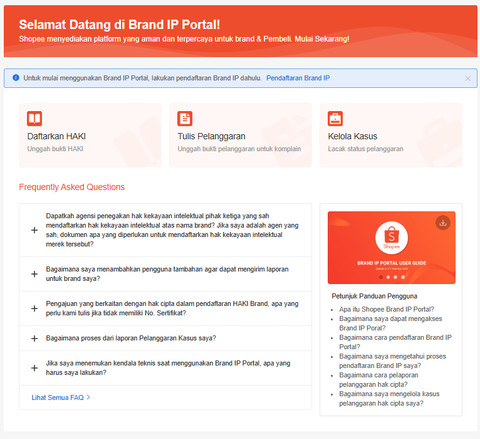Open 'Bagaimana cara pendaftaran Brand IP Portal?'
Image resolution: width=480 pixels, height=439 pixels.
point(395,342)
